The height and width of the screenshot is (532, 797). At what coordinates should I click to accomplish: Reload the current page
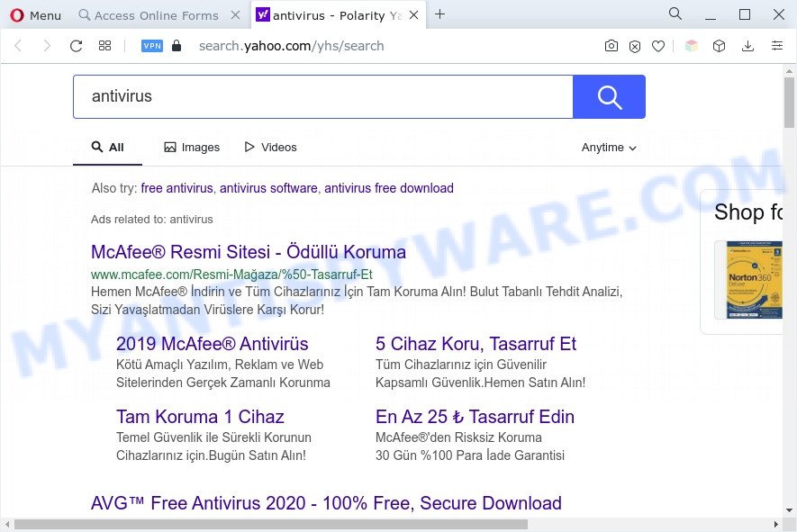[77, 46]
